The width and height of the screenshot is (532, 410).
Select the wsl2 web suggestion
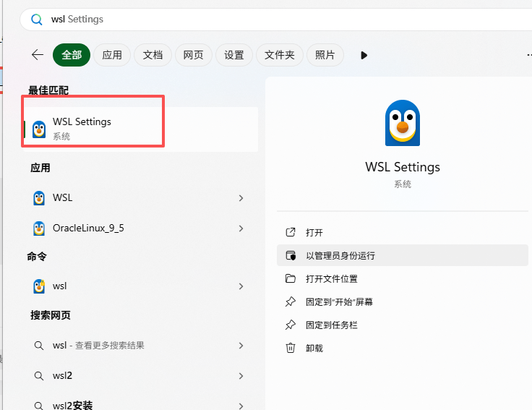pyautogui.click(x=141, y=376)
